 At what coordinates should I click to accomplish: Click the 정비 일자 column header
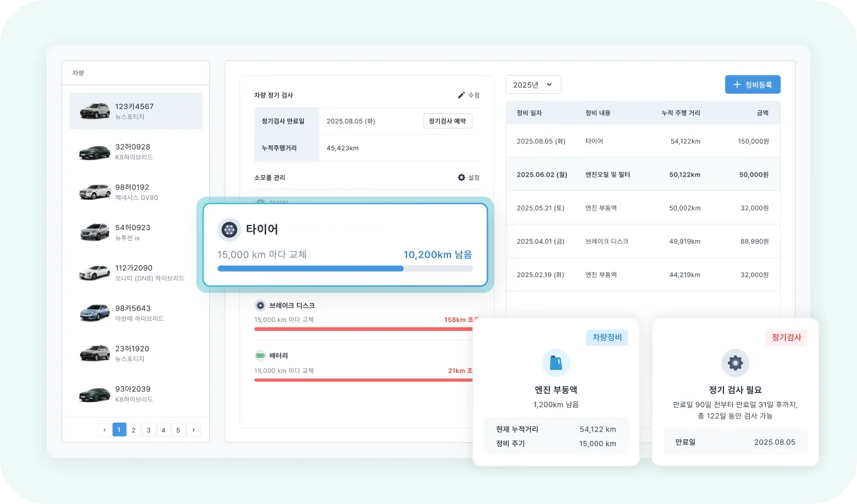tap(529, 113)
